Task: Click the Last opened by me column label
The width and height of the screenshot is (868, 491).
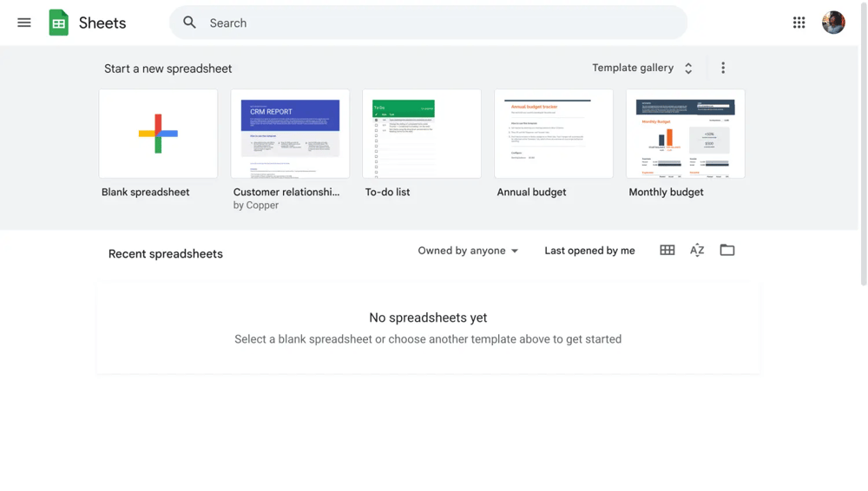Action: (589, 251)
